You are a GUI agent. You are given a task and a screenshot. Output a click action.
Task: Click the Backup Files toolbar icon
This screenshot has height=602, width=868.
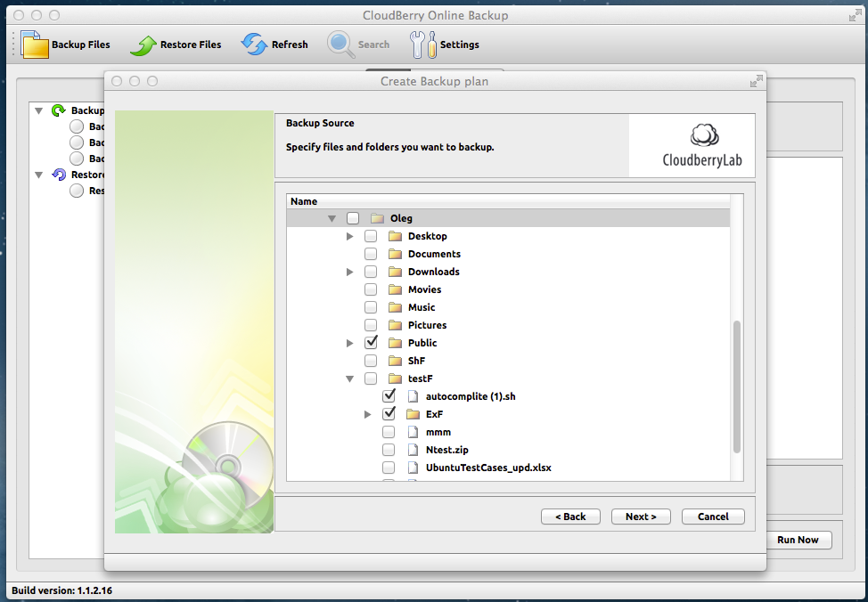35,45
